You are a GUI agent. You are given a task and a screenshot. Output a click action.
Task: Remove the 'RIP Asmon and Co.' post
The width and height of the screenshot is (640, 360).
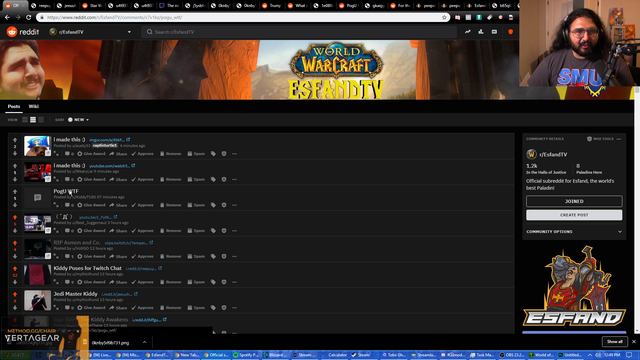(x=171, y=256)
